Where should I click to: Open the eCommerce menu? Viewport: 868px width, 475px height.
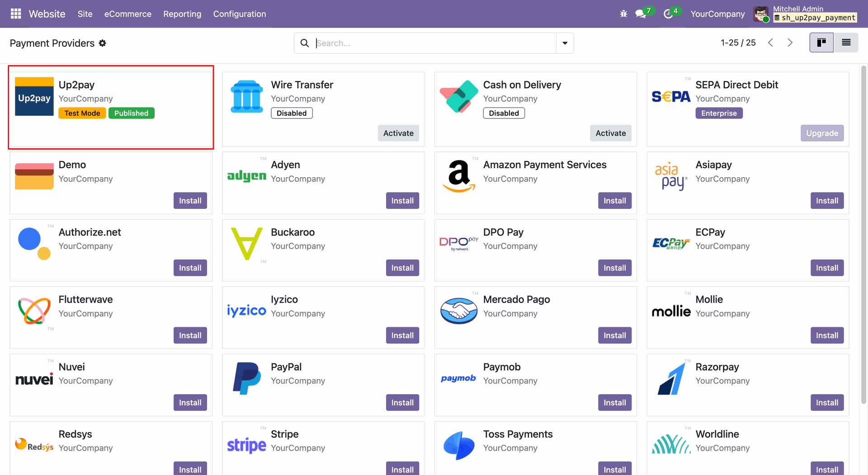pyautogui.click(x=128, y=14)
